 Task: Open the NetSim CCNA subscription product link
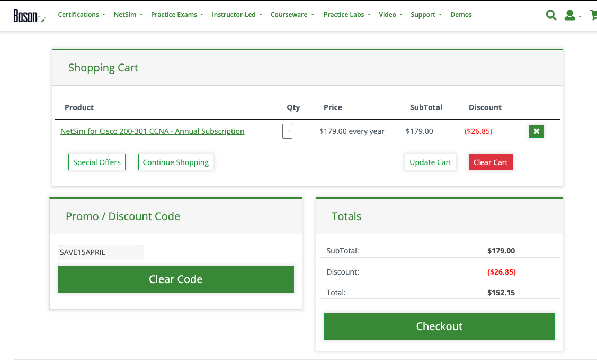click(152, 131)
